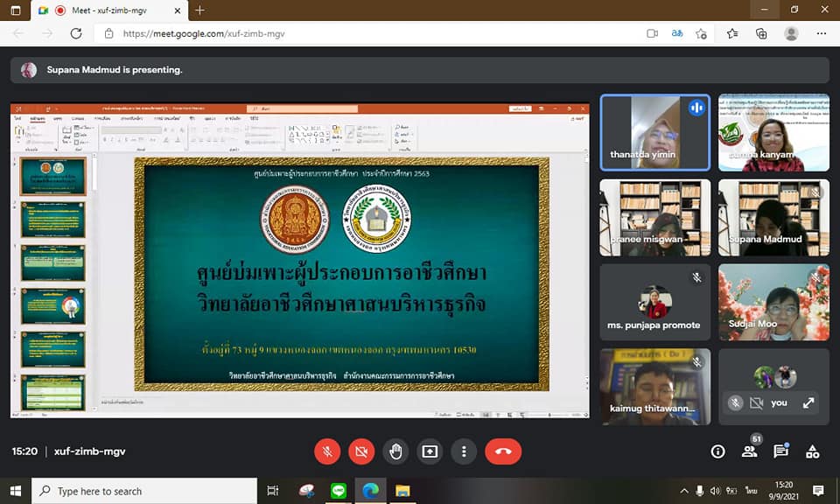Raise hand in the meeting

(395, 451)
